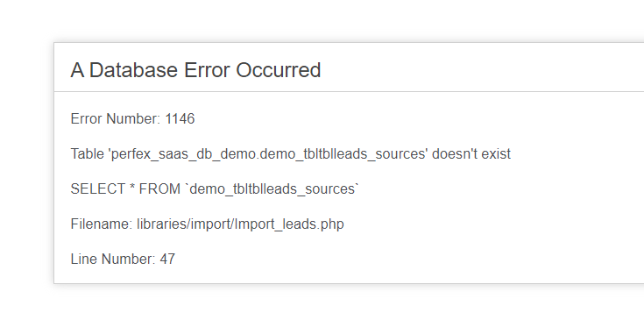
Task: Click the number 47 after Line Number
Action: [167, 259]
